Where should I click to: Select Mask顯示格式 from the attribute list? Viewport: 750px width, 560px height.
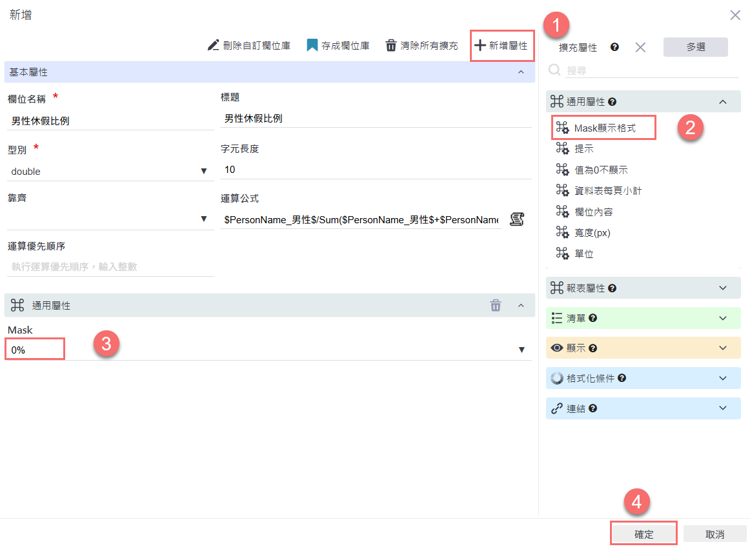604,128
